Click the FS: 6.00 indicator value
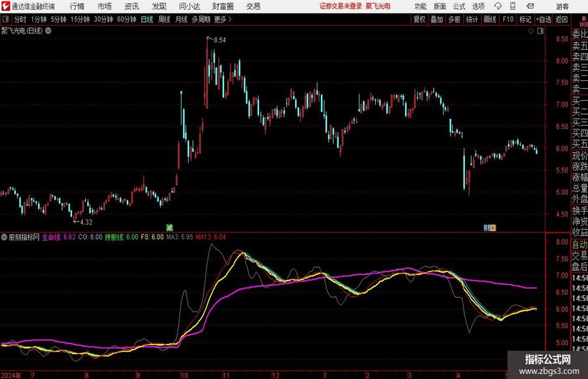The height and width of the screenshot is (379, 588). pos(152,237)
